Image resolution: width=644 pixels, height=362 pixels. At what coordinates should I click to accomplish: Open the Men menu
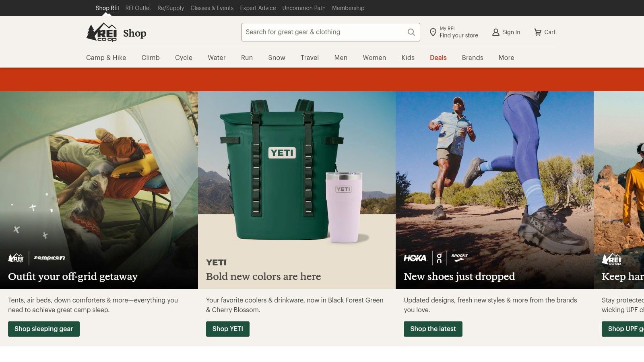click(x=341, y=58)
